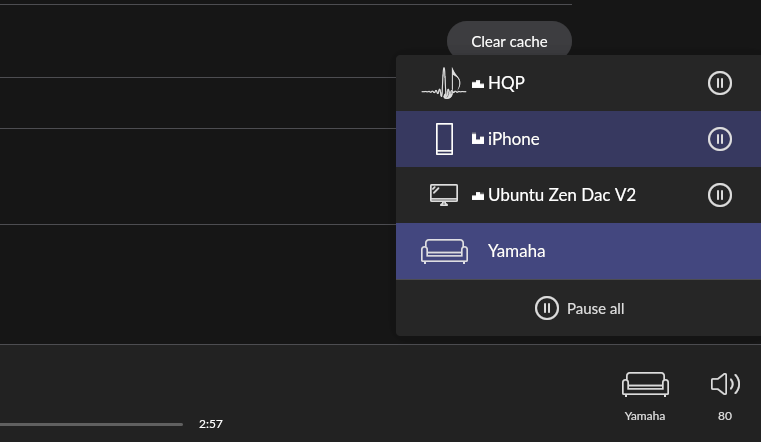Click the iPhone phone device icon

tap(444, 139)
